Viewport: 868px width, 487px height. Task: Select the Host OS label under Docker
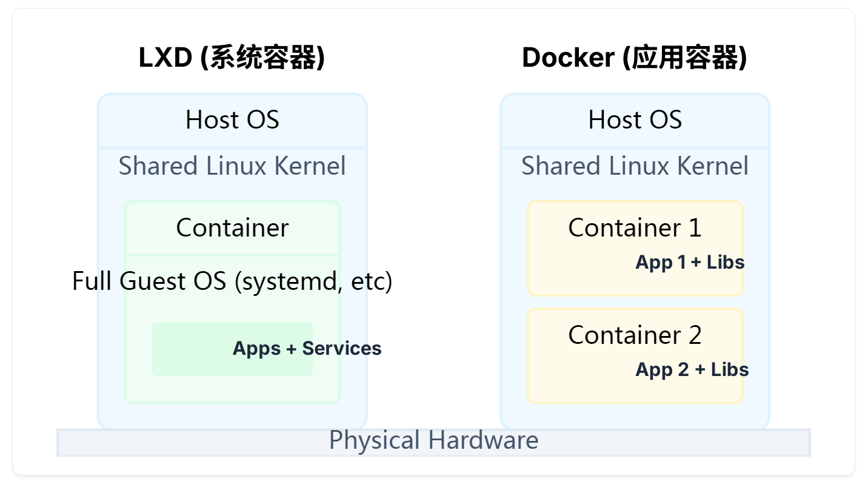point(635,119)
